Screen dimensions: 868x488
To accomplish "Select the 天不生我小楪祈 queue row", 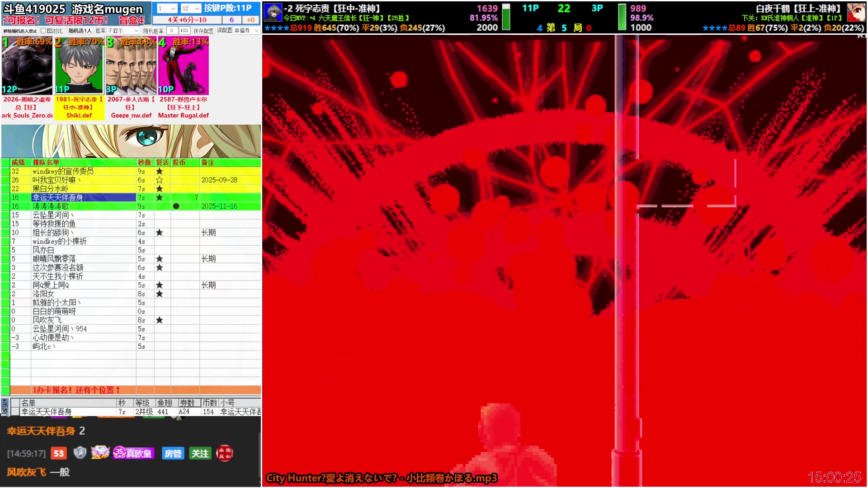I will click(136, 276).
